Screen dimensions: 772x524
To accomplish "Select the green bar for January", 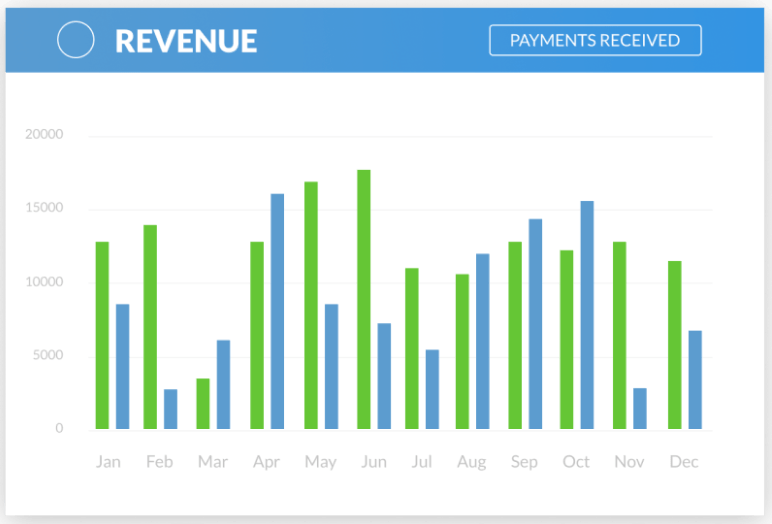I will pos(102,335).
